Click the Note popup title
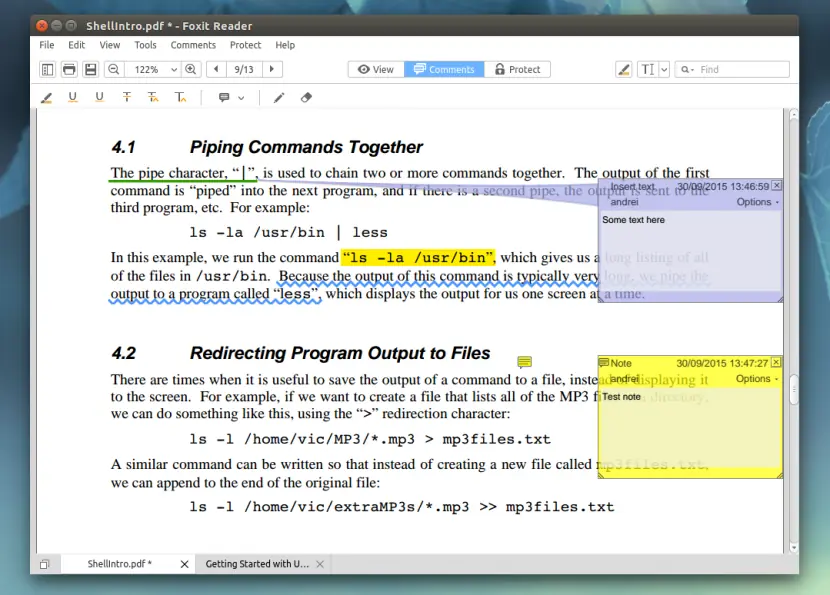 tap(620, 363)
